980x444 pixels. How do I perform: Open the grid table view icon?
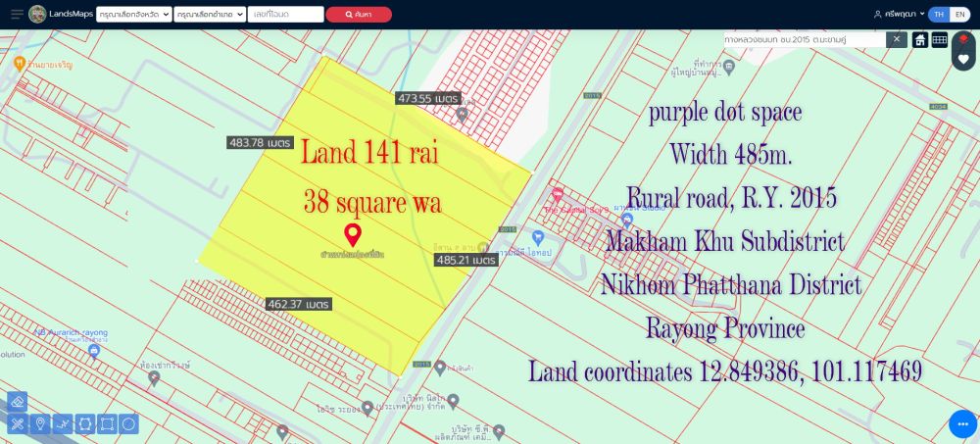(x=940, y=40)
